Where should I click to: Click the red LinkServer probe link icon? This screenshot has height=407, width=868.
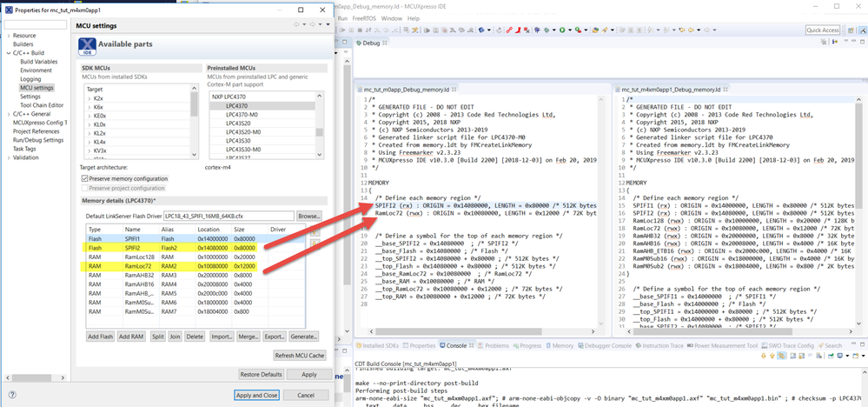509,30
